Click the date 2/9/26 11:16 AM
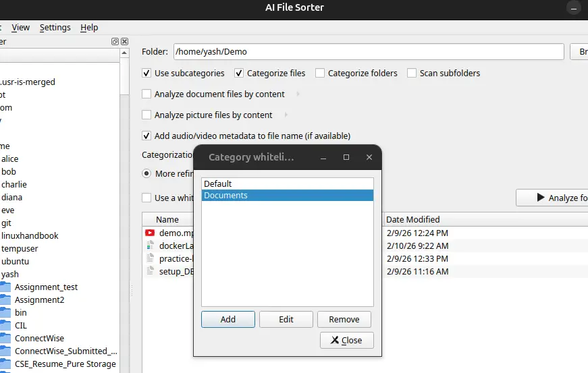Image resolution: width=588 pixels, height=373 pixels. pos(417,271)
